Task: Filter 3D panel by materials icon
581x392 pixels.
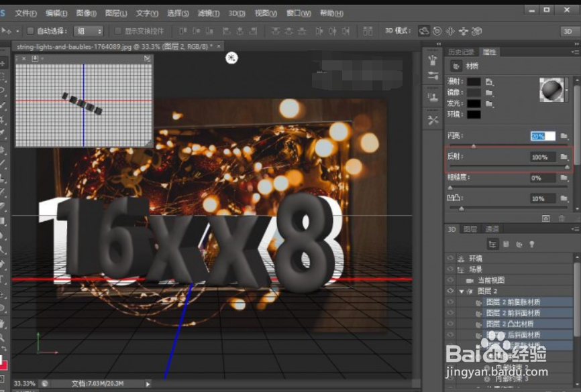Action: tap(519, 245)
